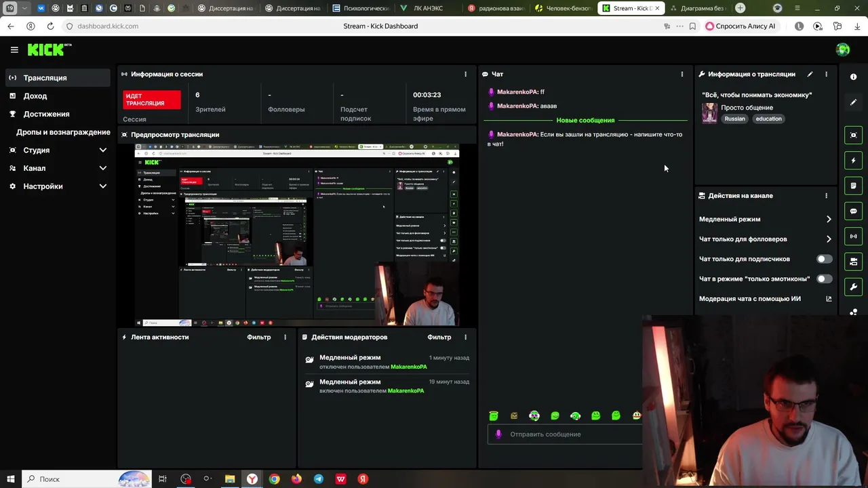Open Telegram from the taskbar
Viewport: 868px width, 488px height.
tap(319, 479)
